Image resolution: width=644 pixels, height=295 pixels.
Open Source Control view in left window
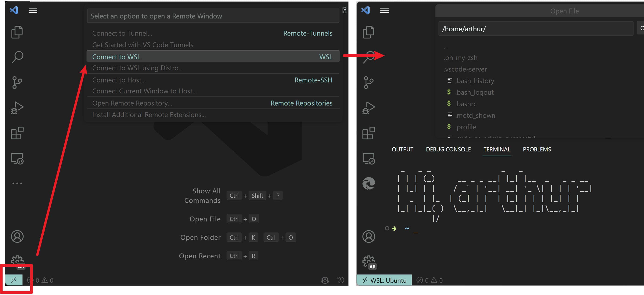(17, 83)
